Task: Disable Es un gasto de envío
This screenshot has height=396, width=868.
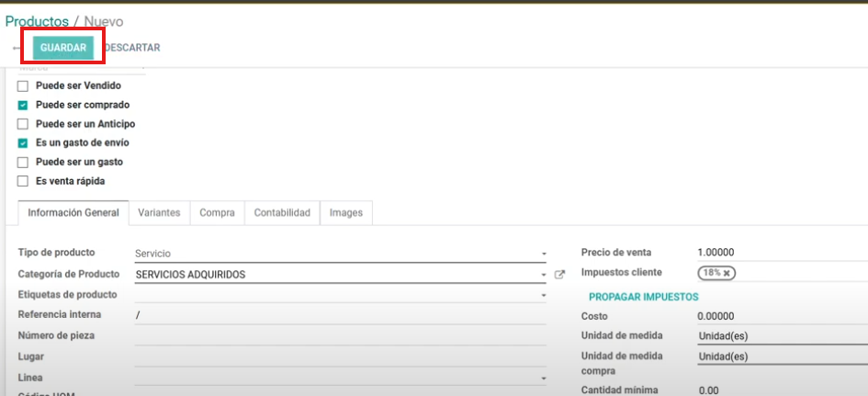Action: tap(23, 143)
